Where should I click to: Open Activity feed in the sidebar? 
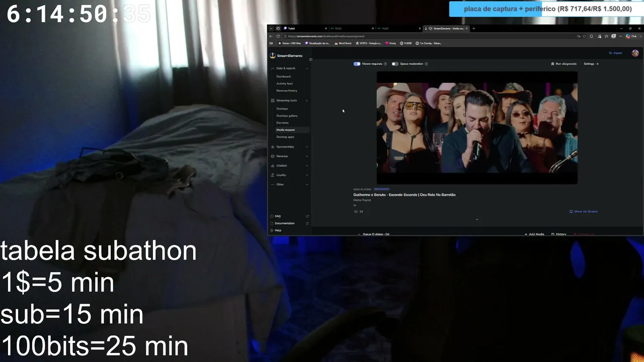point(284,83)
